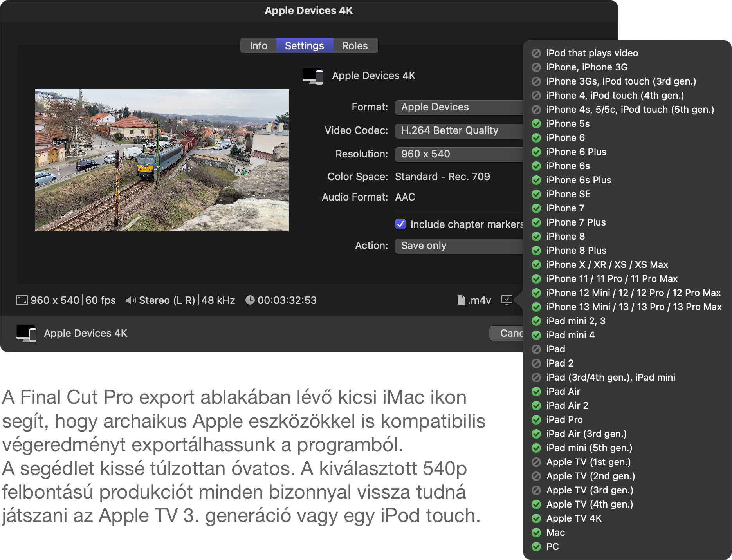Viewport: 732px width, 560px height.
Task: Click the incompatible icon beside iPhone, iPhone 3G
Action: click(536, 67)
